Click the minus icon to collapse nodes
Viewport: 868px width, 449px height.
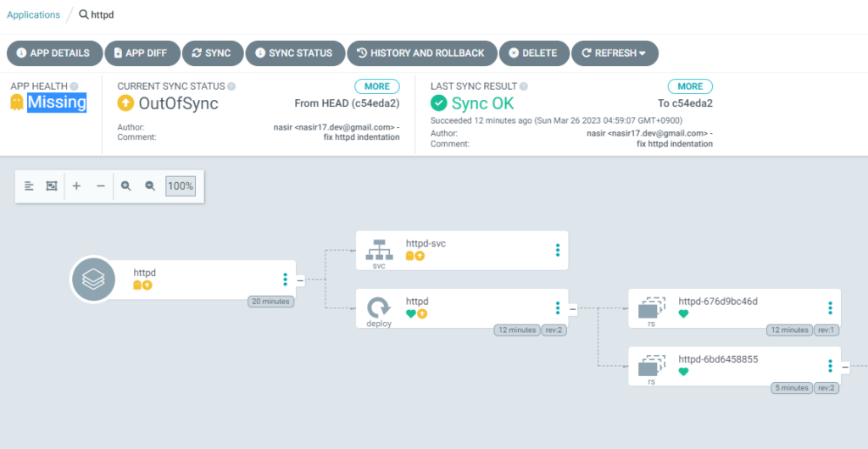pos(101,186)
